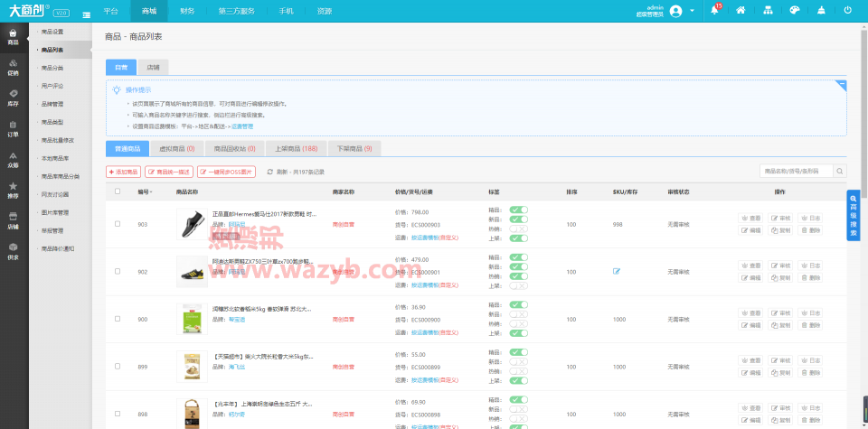
Task: Toggle 上架 switch for product 902
Action: (519, 285)
